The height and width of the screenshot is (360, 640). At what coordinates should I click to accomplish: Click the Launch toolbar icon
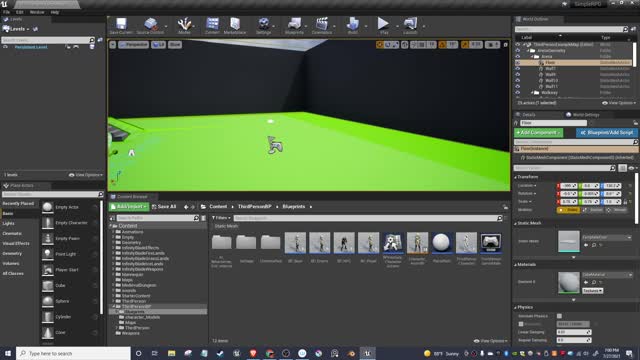click(410, 25)
